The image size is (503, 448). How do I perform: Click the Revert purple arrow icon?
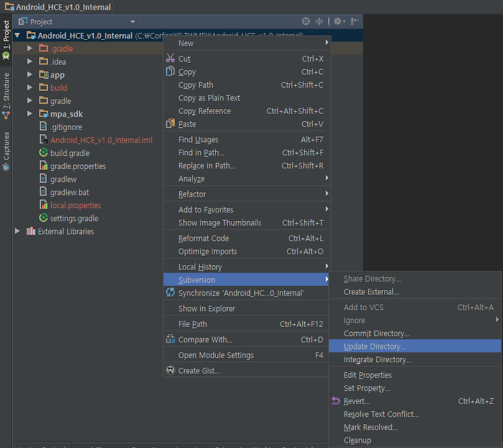coord(335,401)
